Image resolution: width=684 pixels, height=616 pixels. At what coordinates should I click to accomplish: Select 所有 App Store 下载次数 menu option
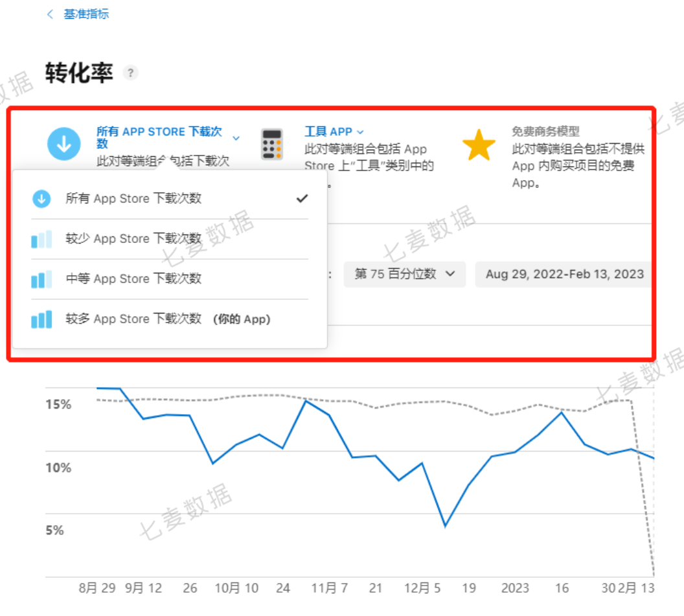coord(170,198)
